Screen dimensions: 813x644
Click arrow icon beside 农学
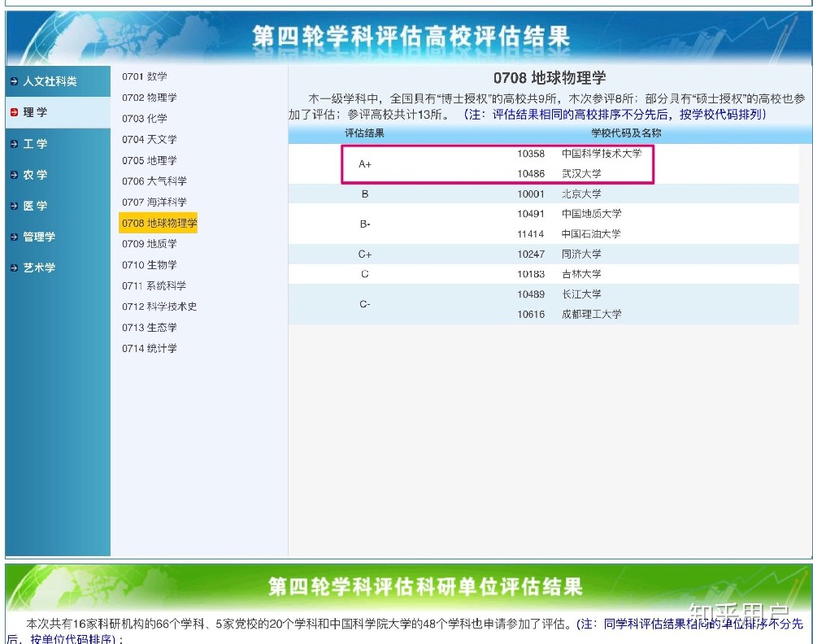tap(14, 175)
